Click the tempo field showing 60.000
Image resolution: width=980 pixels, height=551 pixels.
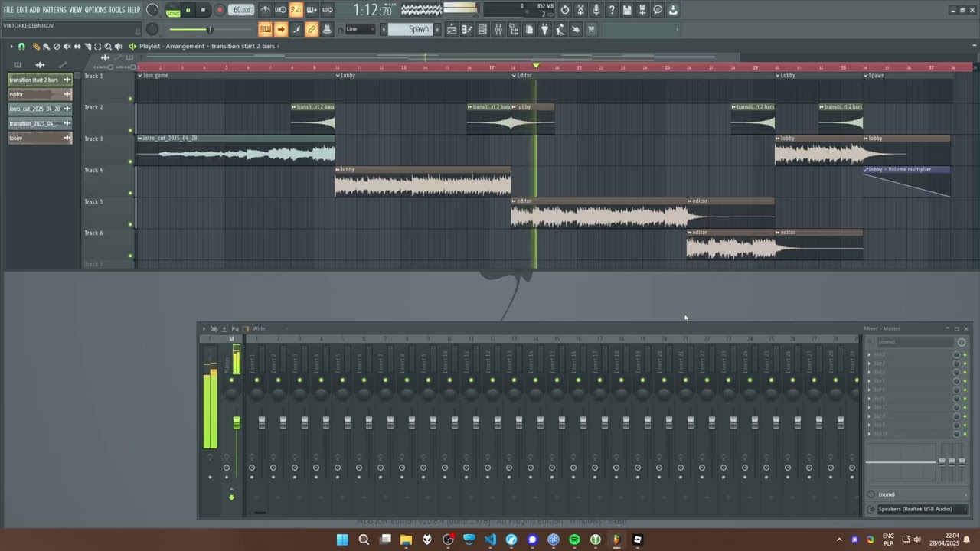(242, 10)
